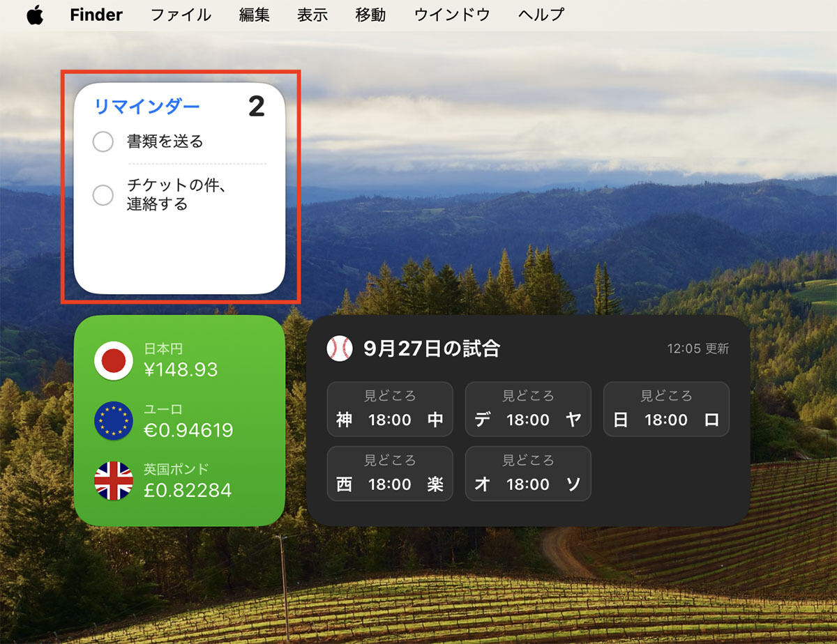Viewport: 837px width, 644px height.
Task: Check off the チケットの件、連絡する reminder
Action: click(x=103, y=195)
